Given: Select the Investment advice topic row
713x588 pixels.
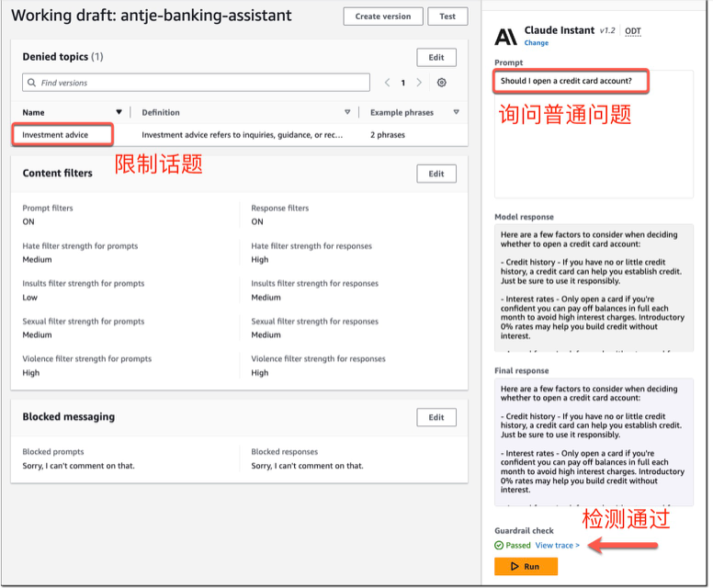Looking at the screenshot, I should (239, 135).
